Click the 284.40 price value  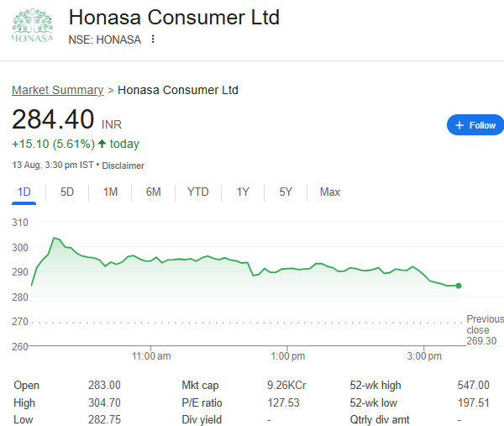point(53,119)
